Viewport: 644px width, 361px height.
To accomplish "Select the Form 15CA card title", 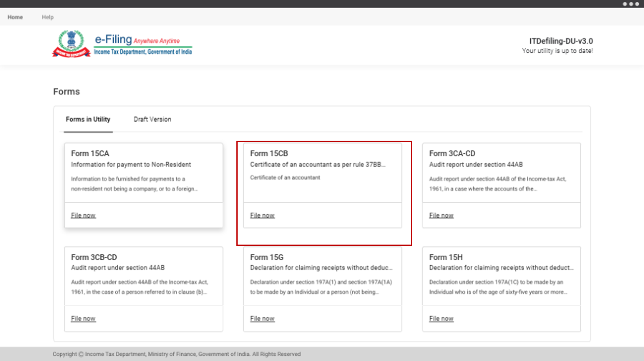I will tap(90, 154).
